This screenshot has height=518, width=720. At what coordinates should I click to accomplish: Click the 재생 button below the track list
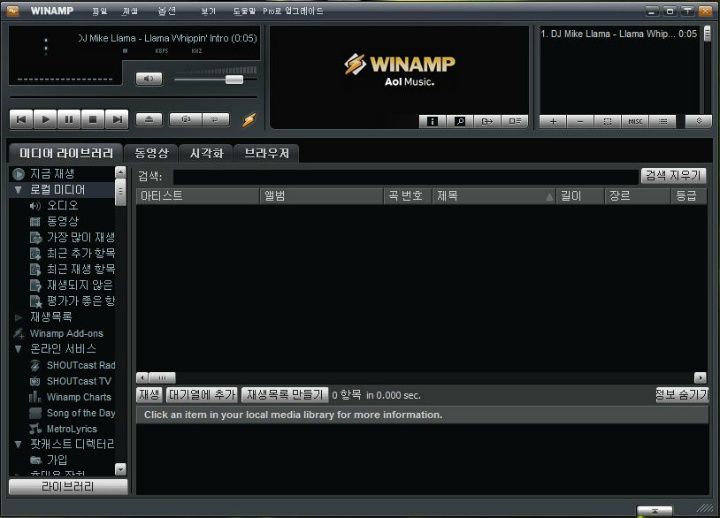(149, 394)
